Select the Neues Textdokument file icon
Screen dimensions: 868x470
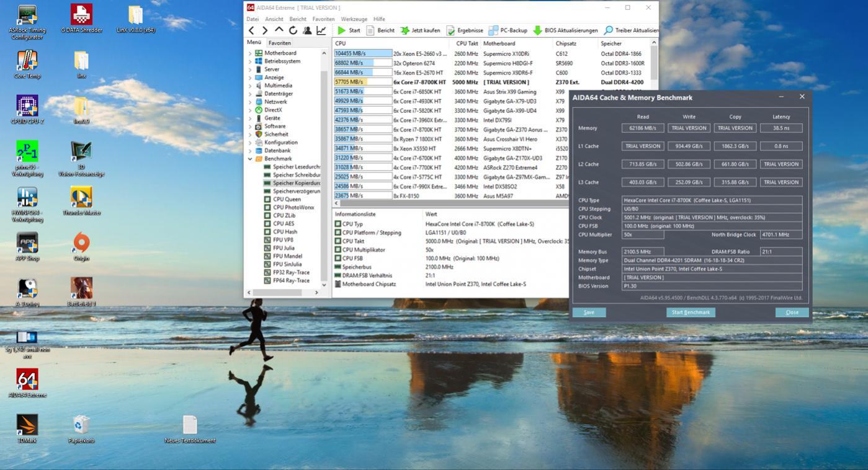[190, 429]
